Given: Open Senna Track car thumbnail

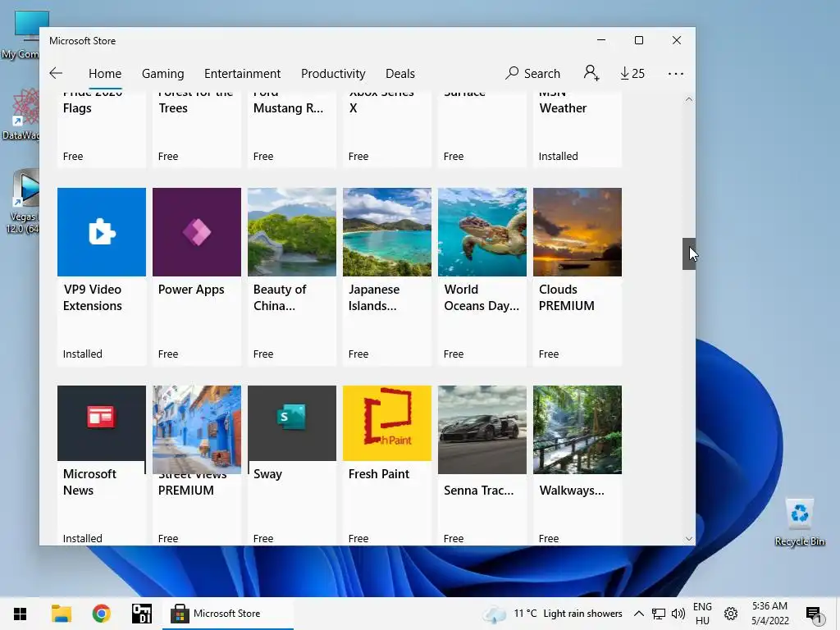Looking at the screenshot, I should click(482, 430).
